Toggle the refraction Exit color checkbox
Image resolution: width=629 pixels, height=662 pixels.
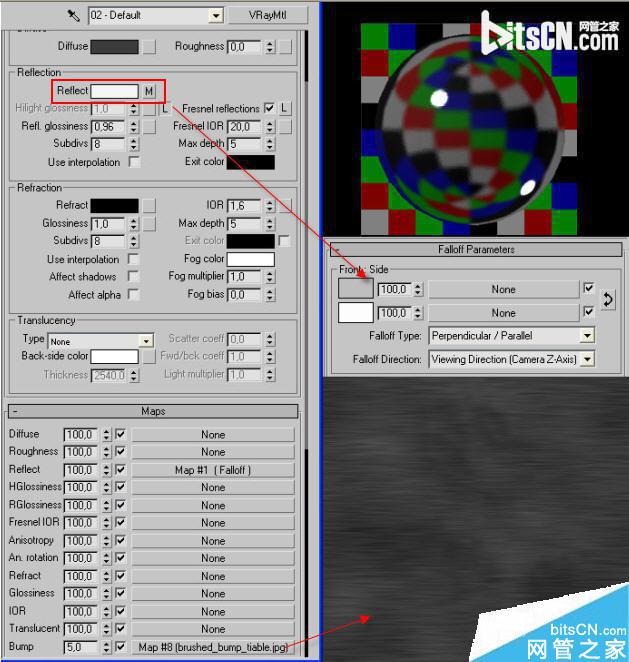(284, 241)
